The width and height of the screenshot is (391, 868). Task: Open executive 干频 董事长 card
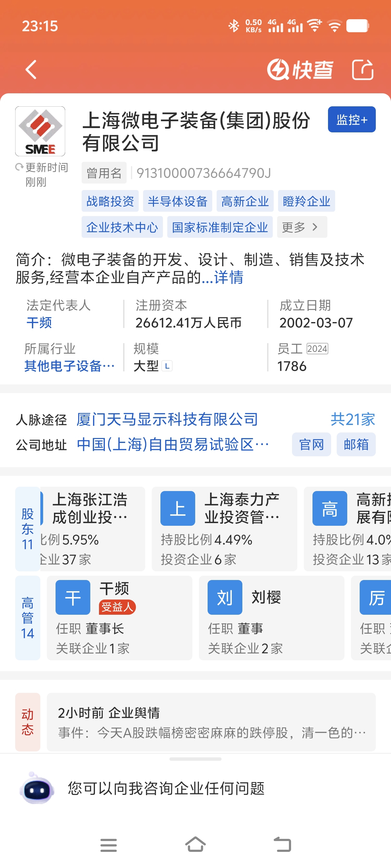119,618
